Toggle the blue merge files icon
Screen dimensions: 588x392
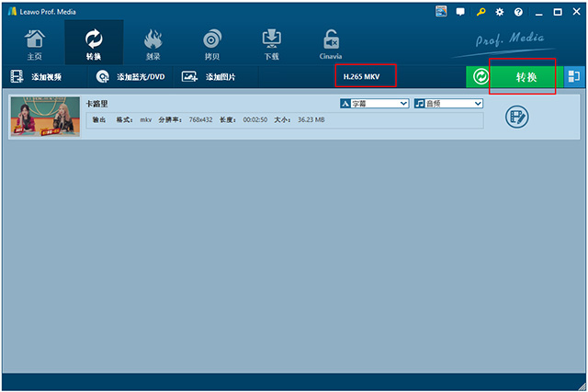(574, 76)
